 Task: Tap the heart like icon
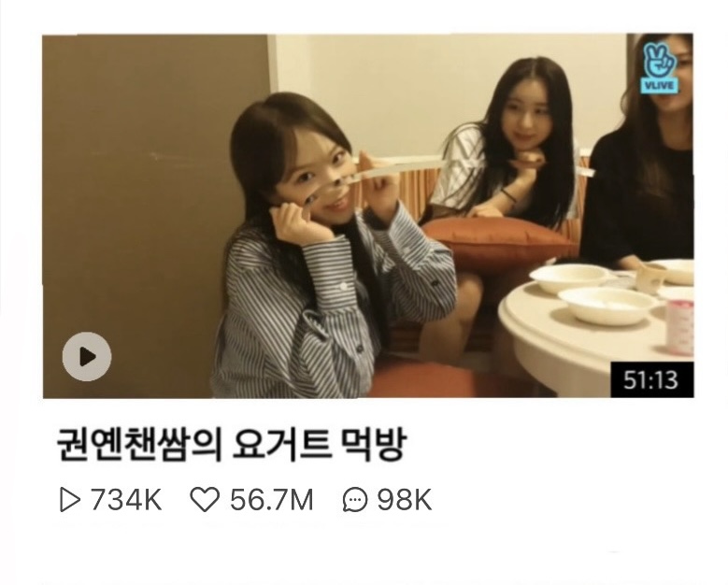tap(205, 500)
